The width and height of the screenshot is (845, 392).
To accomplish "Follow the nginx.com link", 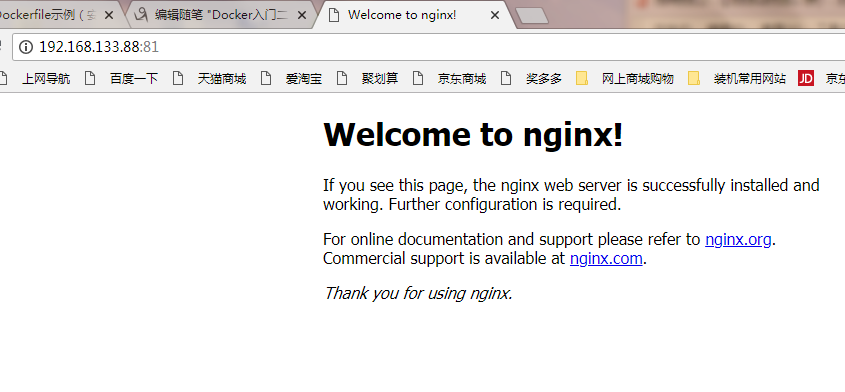I will click(606, 258).
